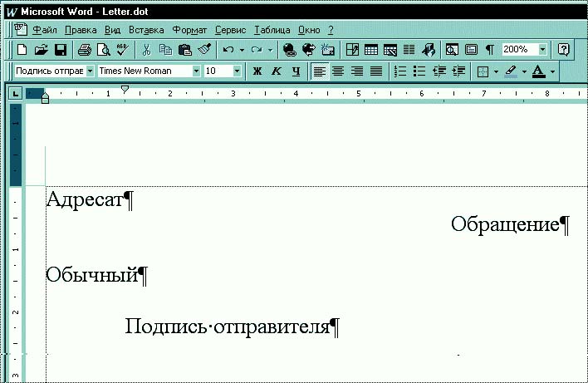588x383 pixels.
Task: Click the Cut scissors icon
Action: [147, 50]
